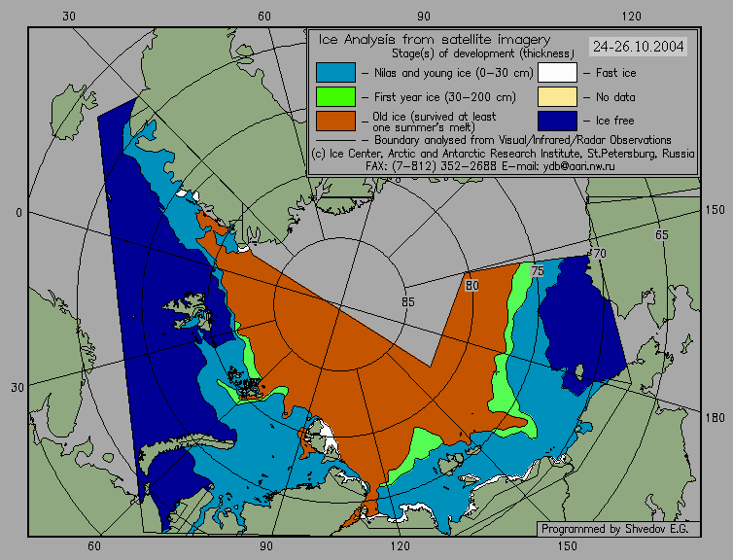Click the bottom-edge longitude label 120
Image resolution: width=733 pixels, height=560 pixels.
(x=400, y=545)
